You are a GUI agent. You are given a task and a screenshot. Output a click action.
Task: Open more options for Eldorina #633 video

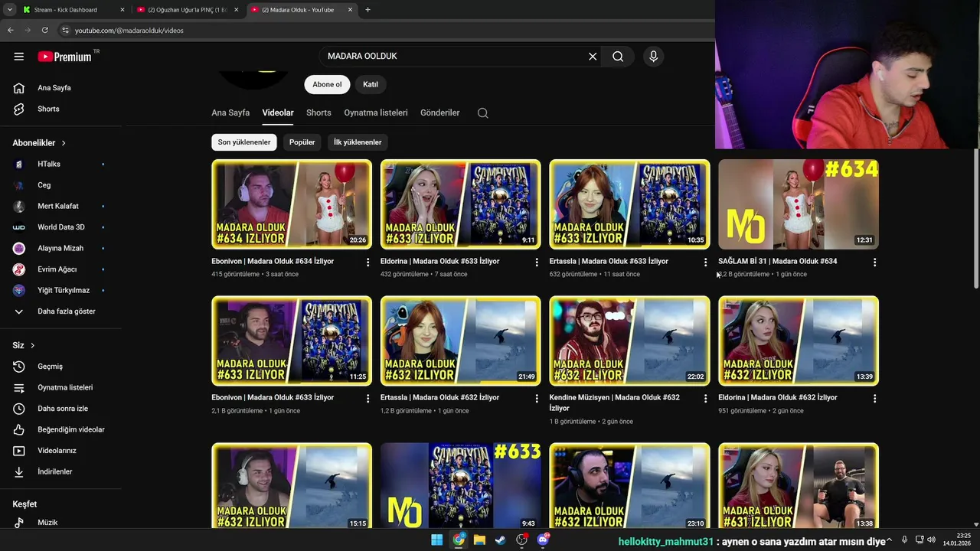pos(537,262)
